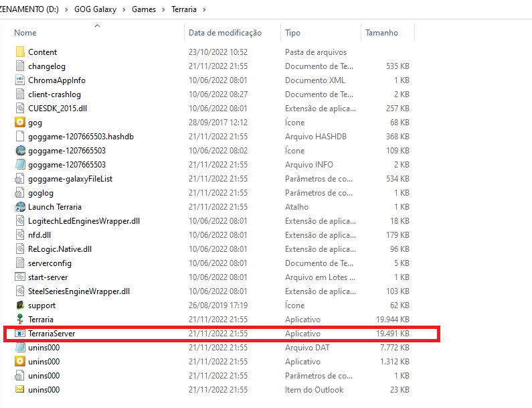This screenshot has width=532, height=408.
Task: Sort by Data de modificação column
Action: pyautogui.click(x=225, y=33)
